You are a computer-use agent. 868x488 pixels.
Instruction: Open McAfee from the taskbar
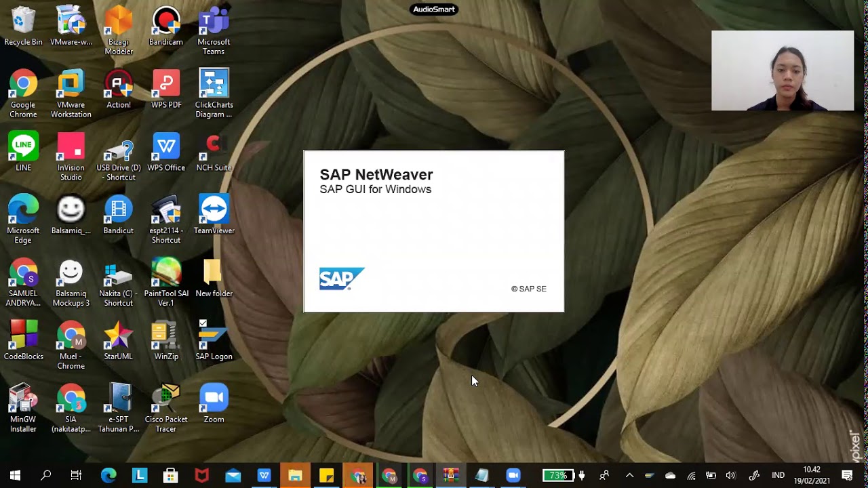(202, 476)
